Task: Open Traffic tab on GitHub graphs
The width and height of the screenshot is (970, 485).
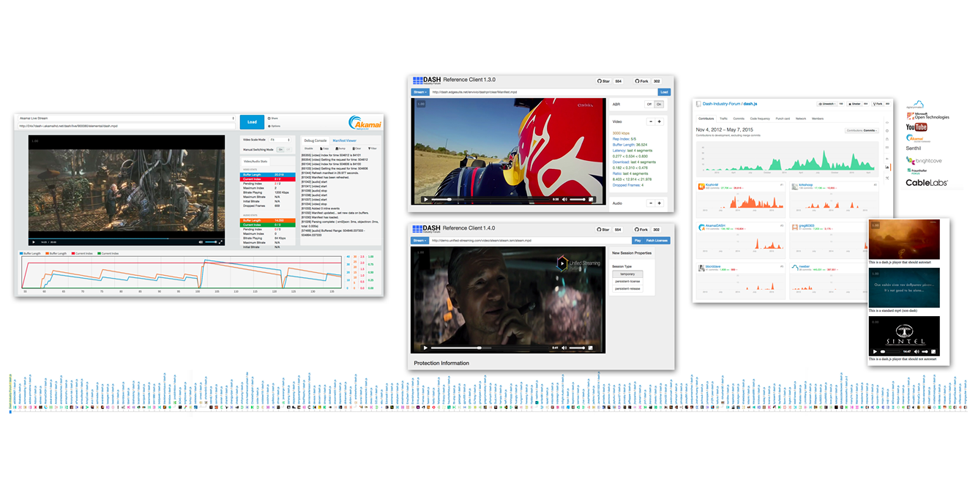Action: (723, 118)
